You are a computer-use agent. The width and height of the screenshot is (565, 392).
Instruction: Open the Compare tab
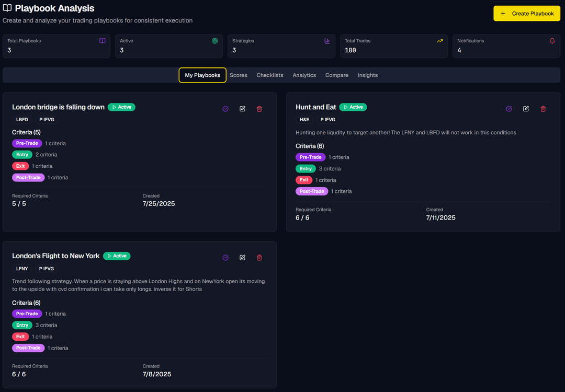336,75
